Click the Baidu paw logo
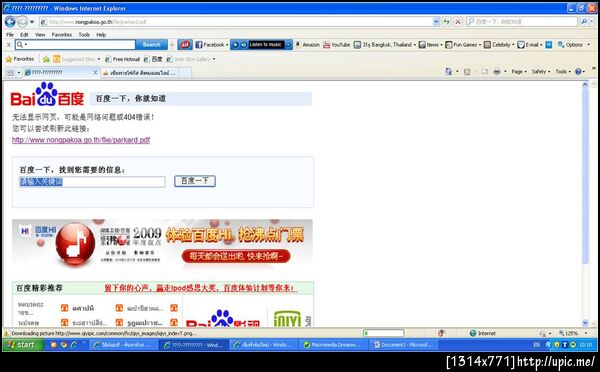 pos(47,94)
